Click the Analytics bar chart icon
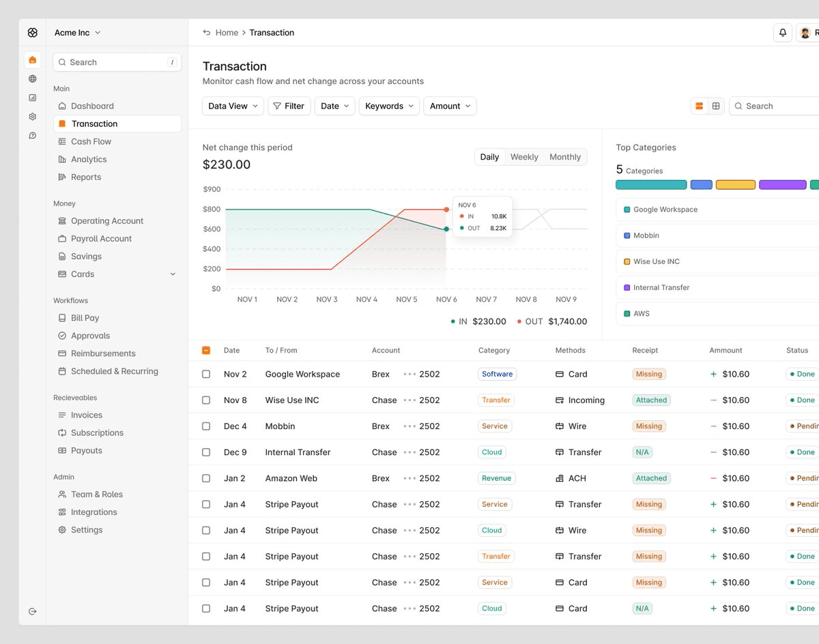 pyautogui.click(x=62, y=159)
